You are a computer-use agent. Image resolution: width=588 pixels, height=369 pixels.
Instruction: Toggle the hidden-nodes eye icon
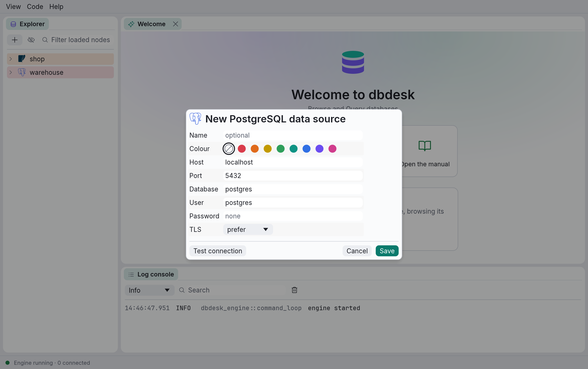click(31, 40)
